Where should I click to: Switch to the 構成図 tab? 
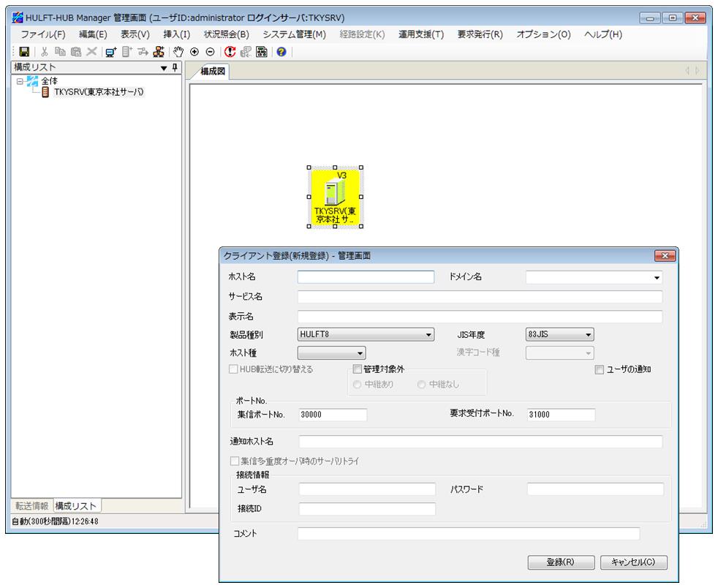pos(213,72)
